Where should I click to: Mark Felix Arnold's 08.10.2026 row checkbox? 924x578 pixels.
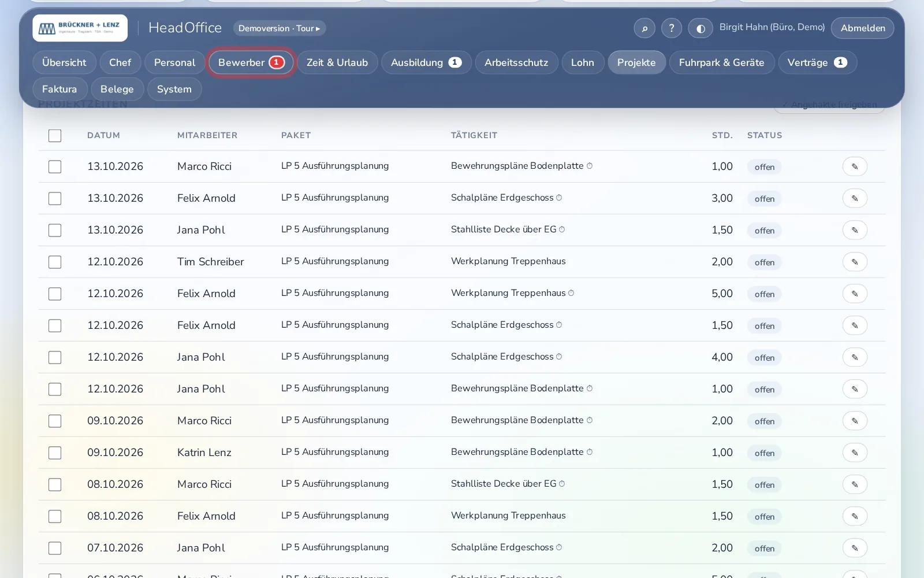tap(55, 516)
